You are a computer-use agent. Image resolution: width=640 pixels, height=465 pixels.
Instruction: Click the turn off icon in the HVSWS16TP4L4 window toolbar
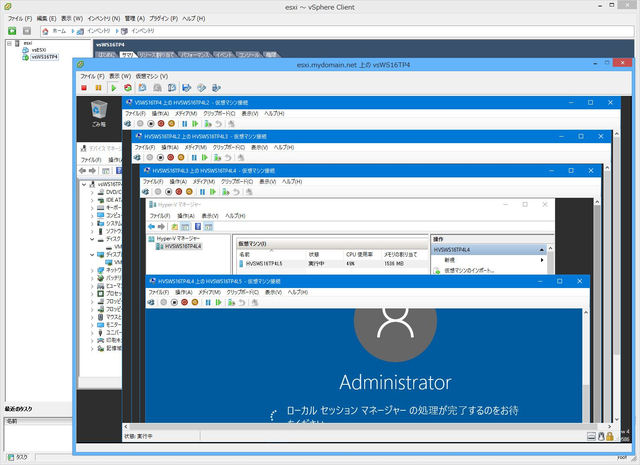coord(169,192)
